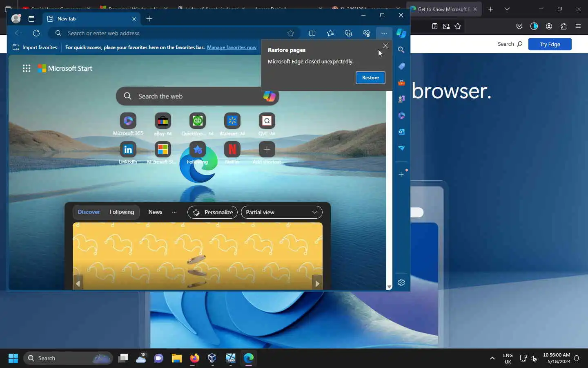Screen dimensions: 588x368
Task: Close the Edge New tab tab
Action: [134, 19]
